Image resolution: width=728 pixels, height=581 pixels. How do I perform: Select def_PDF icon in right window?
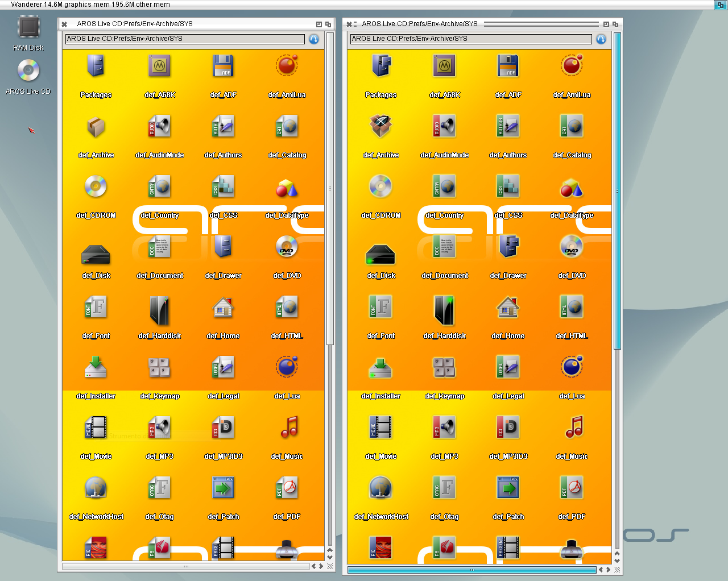point(572,488)
